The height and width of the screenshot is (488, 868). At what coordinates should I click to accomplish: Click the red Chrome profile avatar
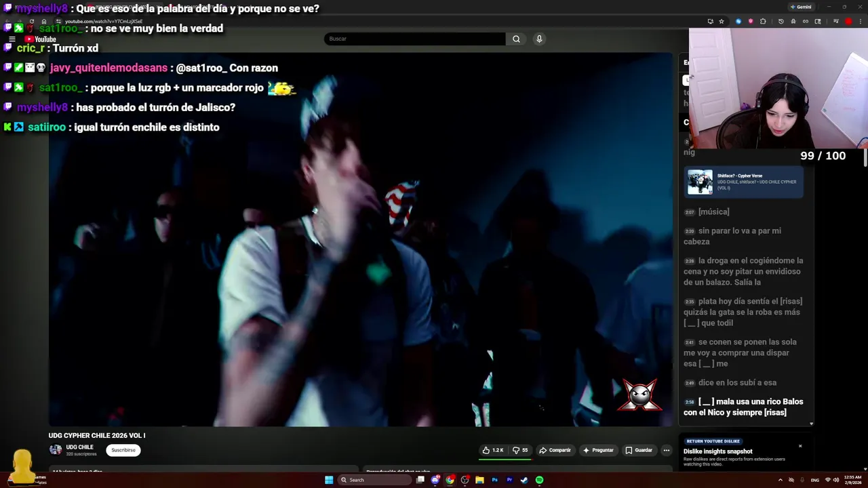pyautogui.click(x=848, y=21)
